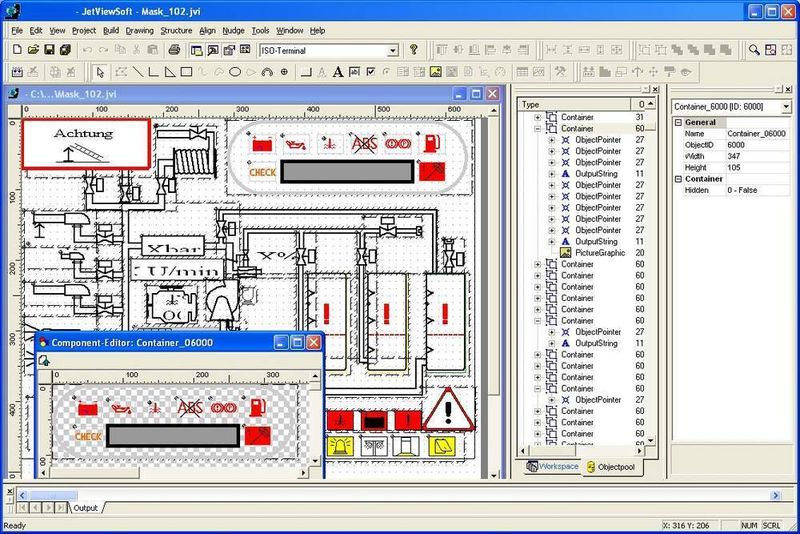Click the Width property value 347

(x=757, y=156)
